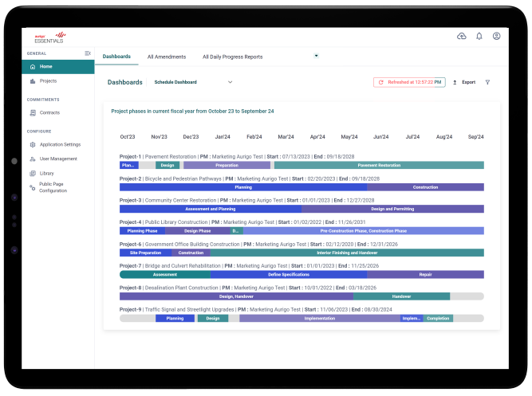Open the user profile icon
This screenshot has width=532, height=396.
coord(496,36)
